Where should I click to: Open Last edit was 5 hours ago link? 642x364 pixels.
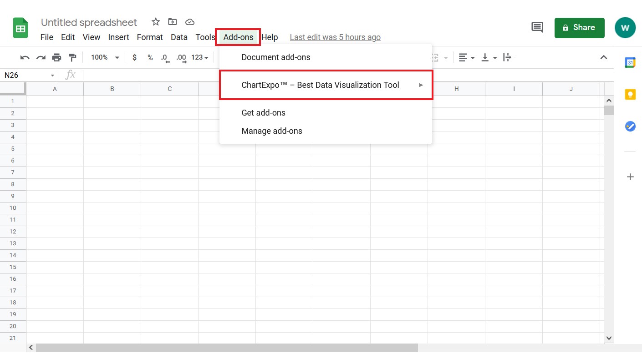[335, 37]
